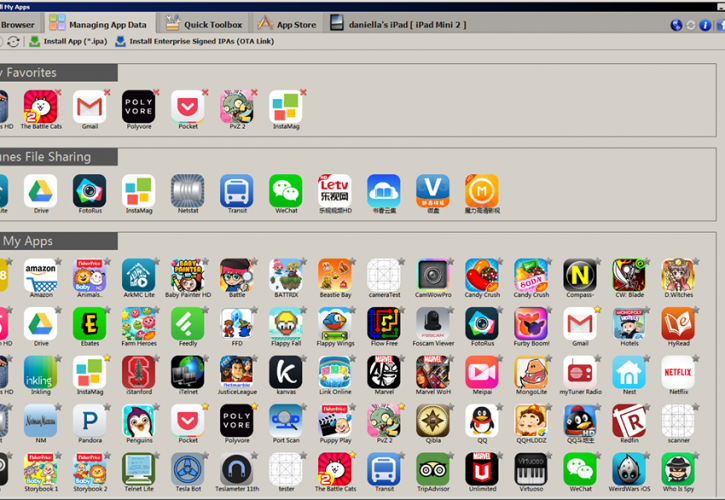
Task: Open iStanford app icon
Action: coord(139,372)
